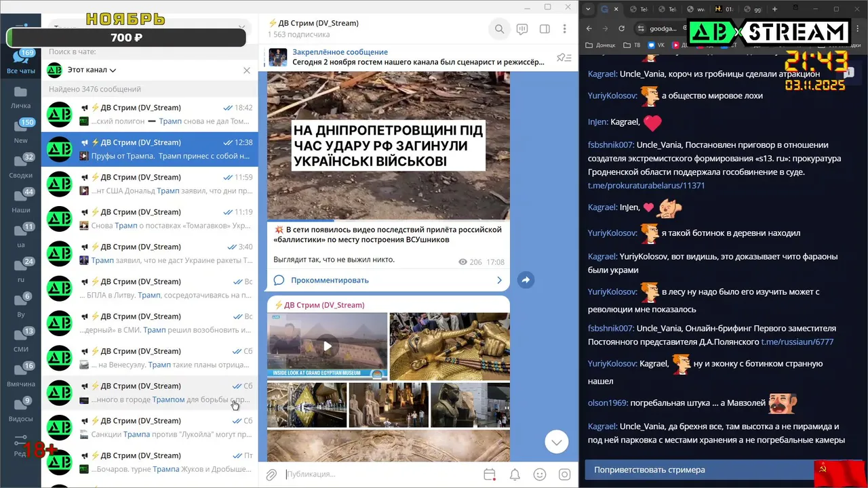This screenshot has width=868, height=488.
Task: Click the browser back arrow
Action: [589, 28]
